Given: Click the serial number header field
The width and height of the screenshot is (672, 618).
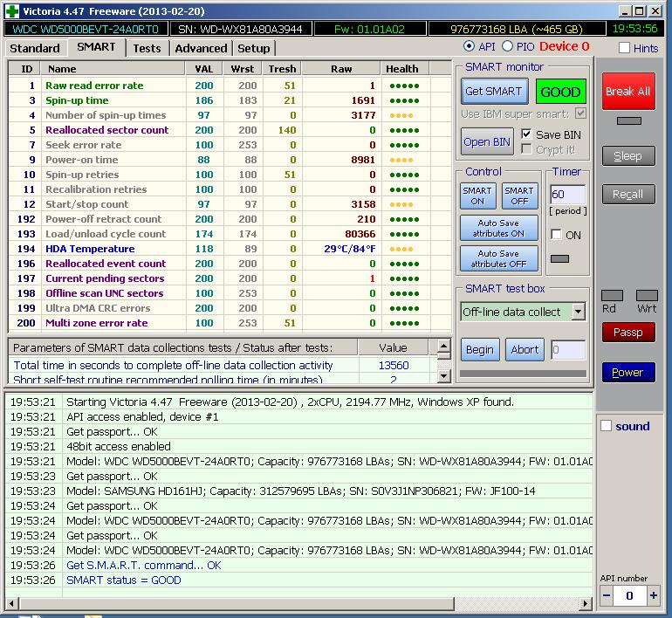Looking at the screenshot, I should click(x=240, y=29).
